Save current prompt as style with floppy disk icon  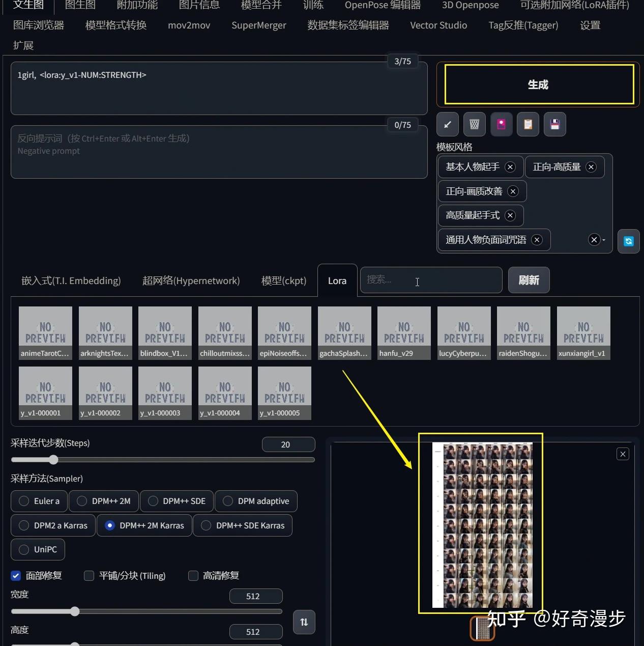[555, 124]
